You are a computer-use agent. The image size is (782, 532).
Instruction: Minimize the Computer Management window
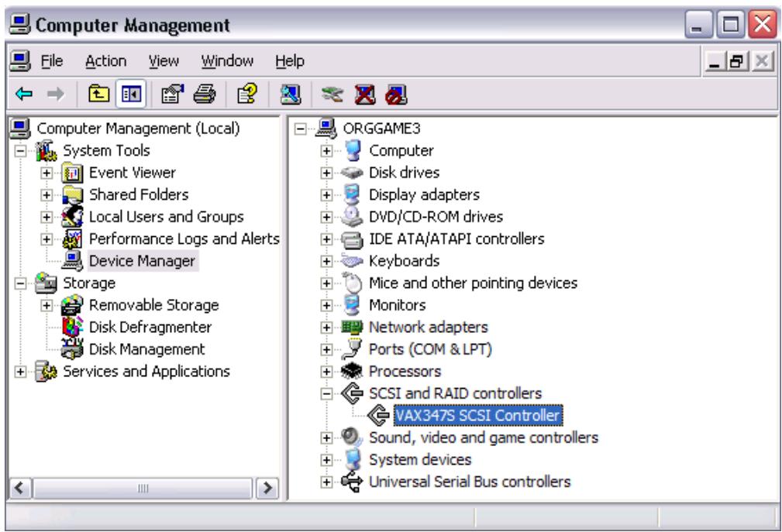tap(699, 23)
